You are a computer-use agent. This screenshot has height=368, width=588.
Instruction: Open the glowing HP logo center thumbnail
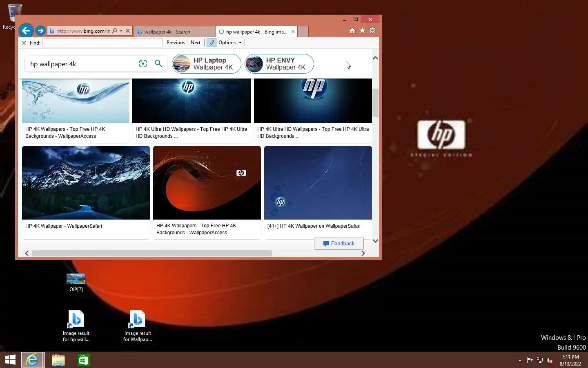pos(192,101)
